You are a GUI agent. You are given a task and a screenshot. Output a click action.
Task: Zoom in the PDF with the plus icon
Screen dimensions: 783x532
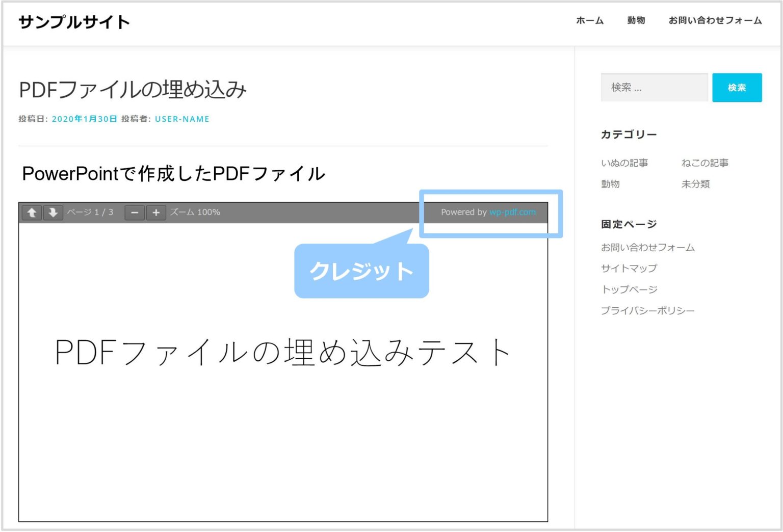[x=155, y=212]
